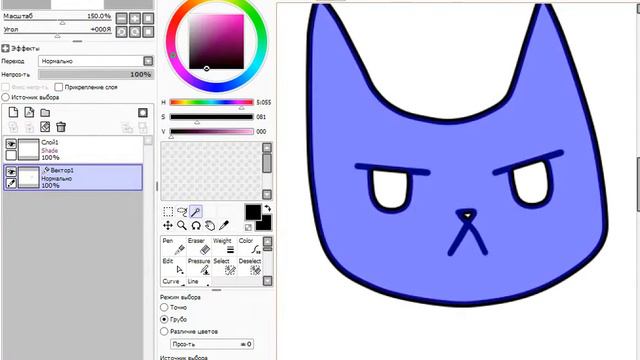Choose the Curve tool
640x360 pixels.
[x=173, y=281]
